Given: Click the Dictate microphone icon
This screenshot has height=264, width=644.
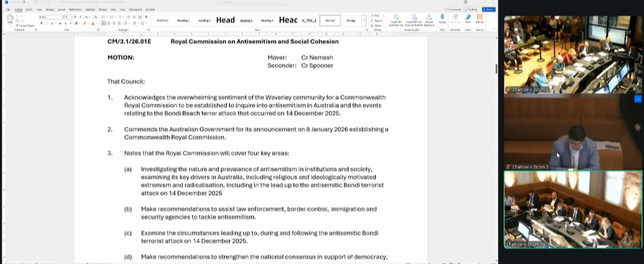Looking at the screenshot, I should coord(442,18).
